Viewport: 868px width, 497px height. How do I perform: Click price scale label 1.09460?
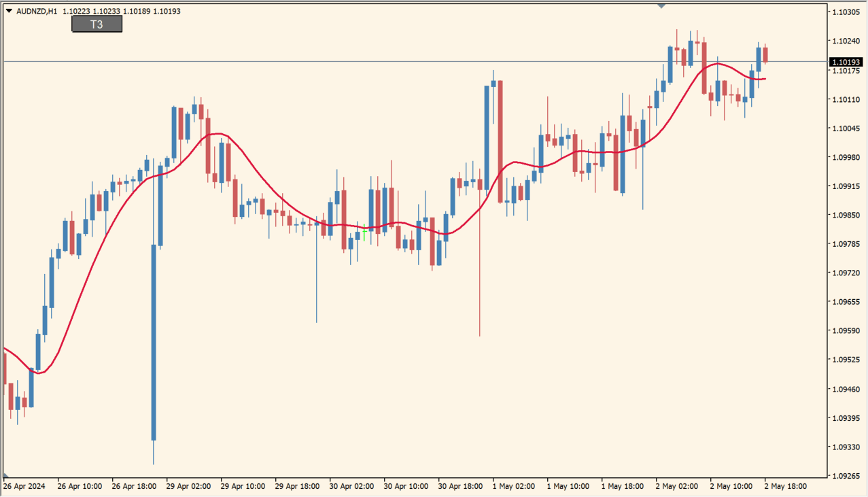click(846, 390)
